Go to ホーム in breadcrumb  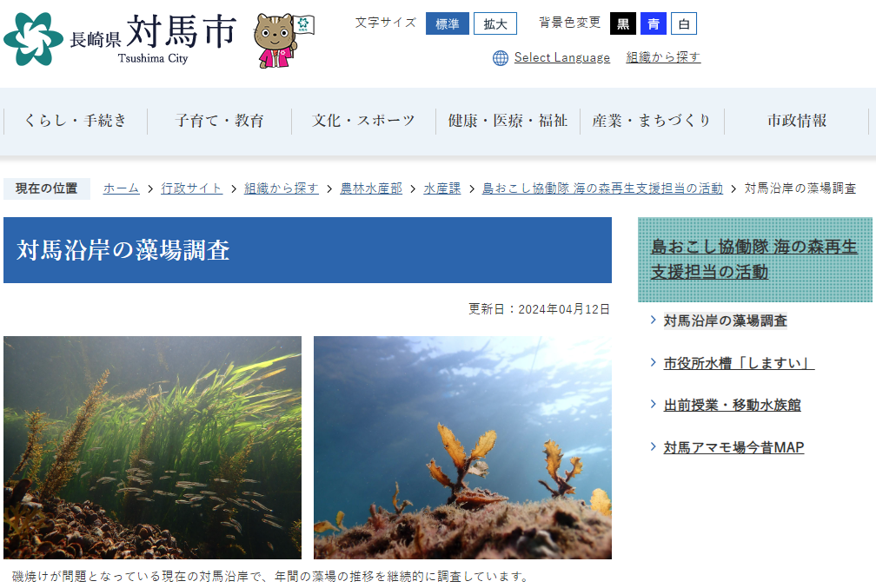[x=122, y=188]
